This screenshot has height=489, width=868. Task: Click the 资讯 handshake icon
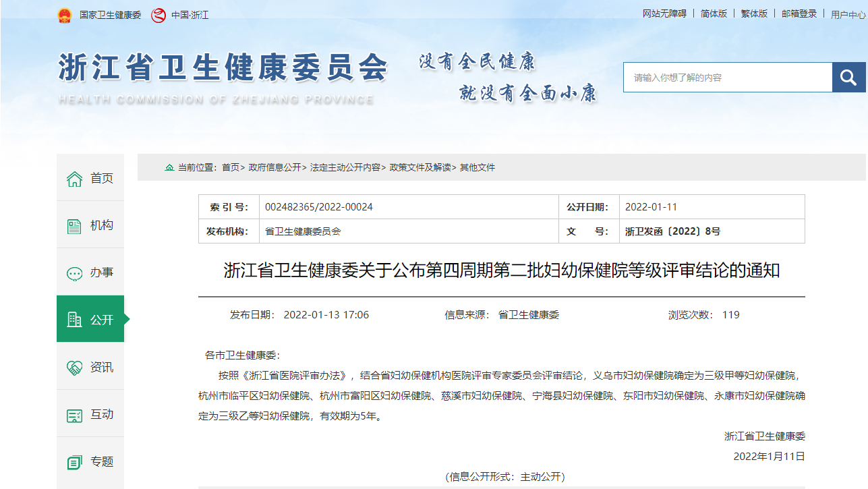74,368
